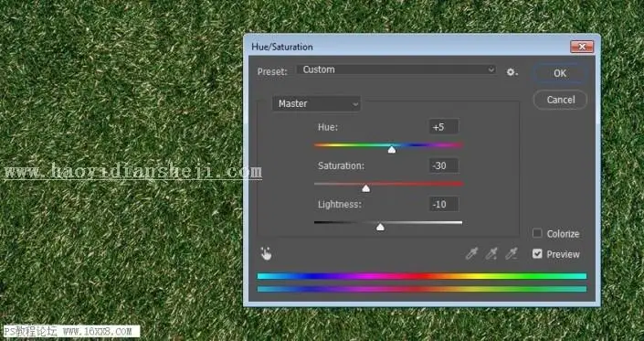Uncheck the Preview checkbox
644x341 pixels.
pos(537,253)
